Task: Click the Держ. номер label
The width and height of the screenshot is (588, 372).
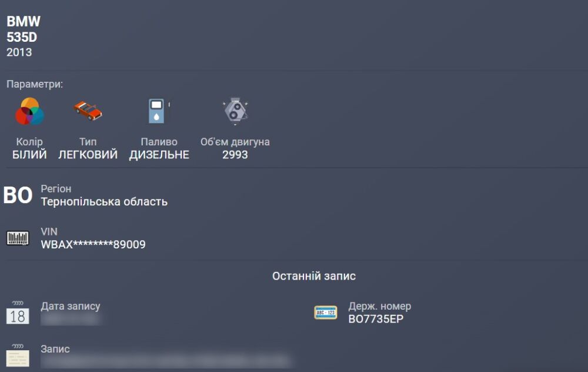Action: [x=380, y=306]
